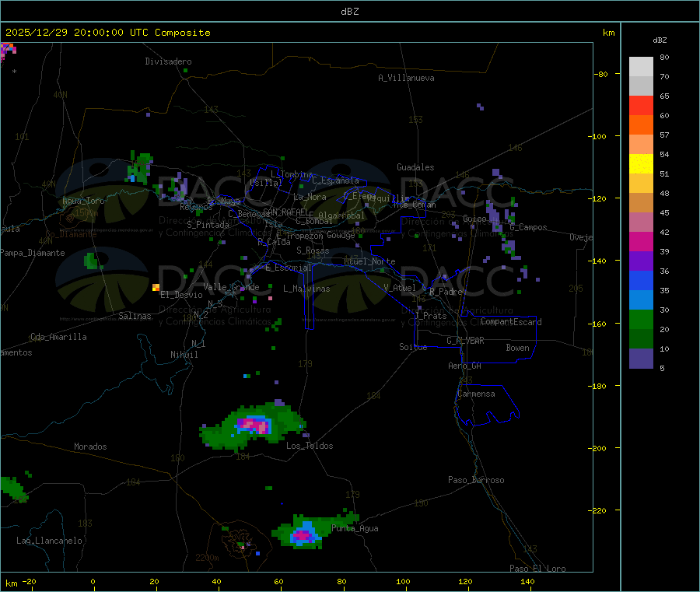Click the R_Padre map label

446,292
